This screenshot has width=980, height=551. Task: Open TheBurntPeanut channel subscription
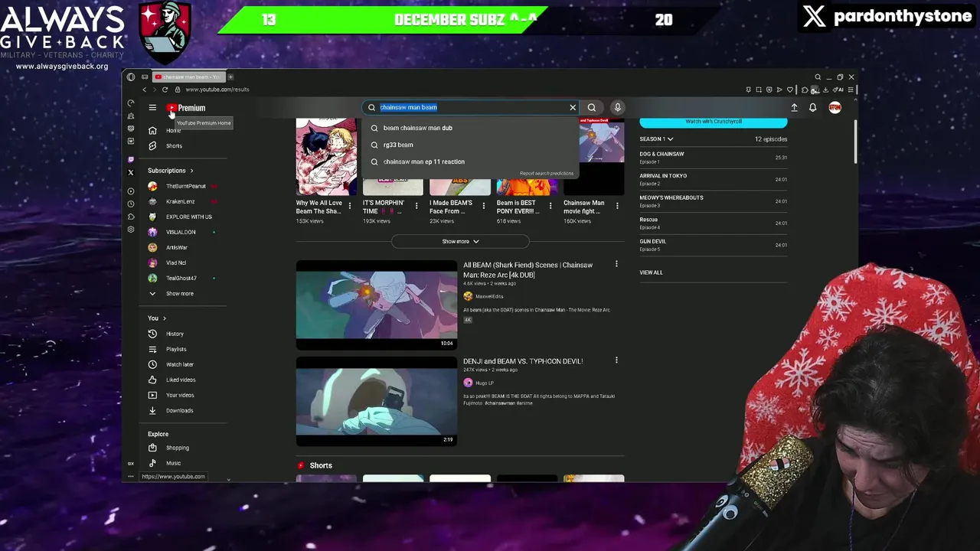click(185, 186)
